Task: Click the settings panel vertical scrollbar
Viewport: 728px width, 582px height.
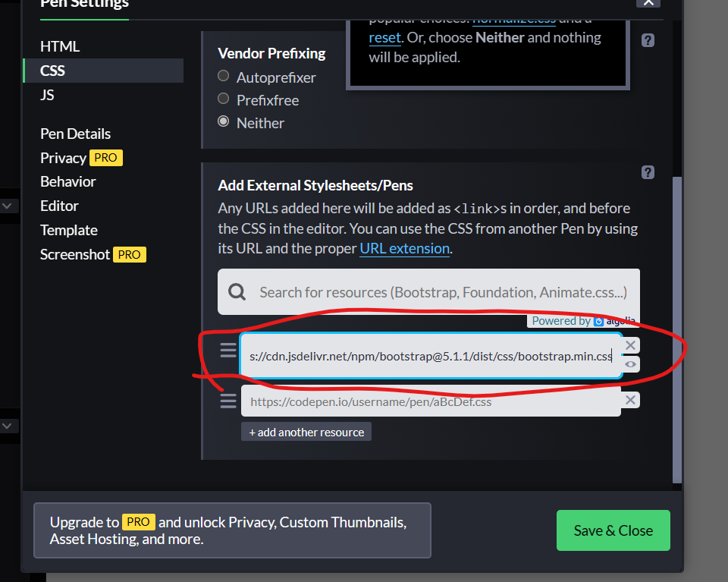Action: (x=677, y=329)
